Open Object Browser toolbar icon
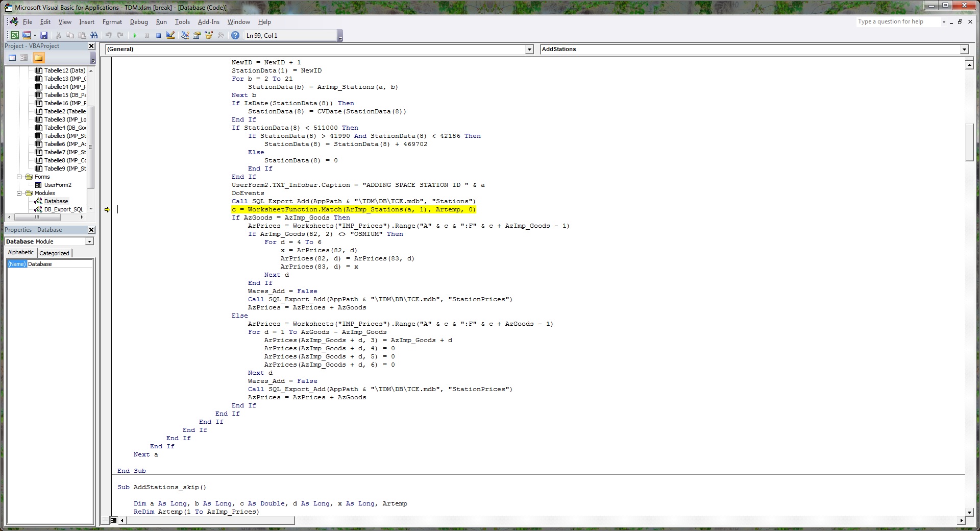Screen dimensions: 980x531 pos(209,35)
